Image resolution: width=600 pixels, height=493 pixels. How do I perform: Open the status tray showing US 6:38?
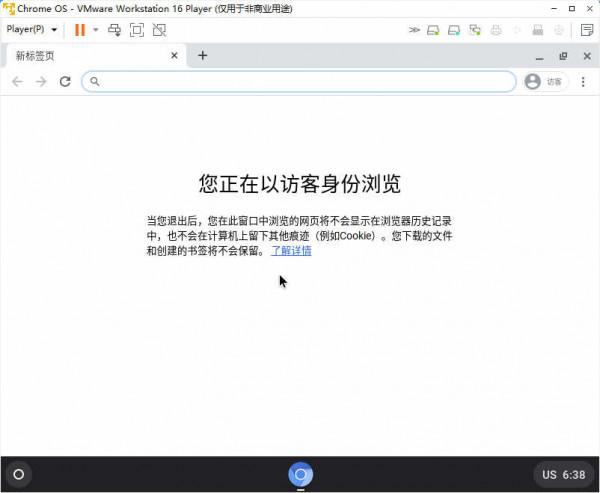564,475
